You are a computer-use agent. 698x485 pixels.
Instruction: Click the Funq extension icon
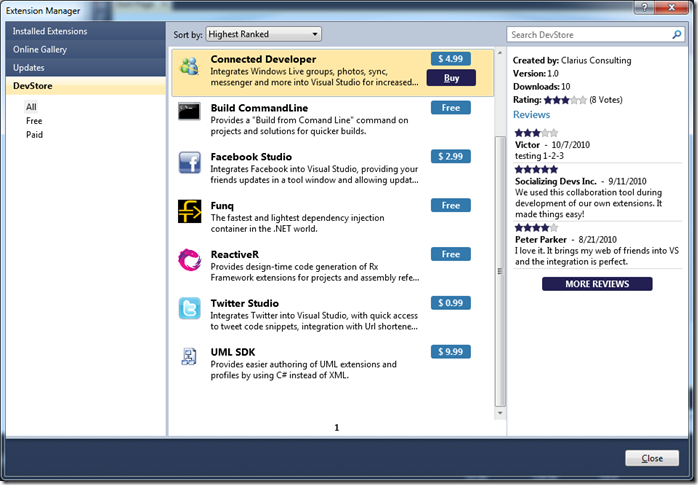coord(190,211)
